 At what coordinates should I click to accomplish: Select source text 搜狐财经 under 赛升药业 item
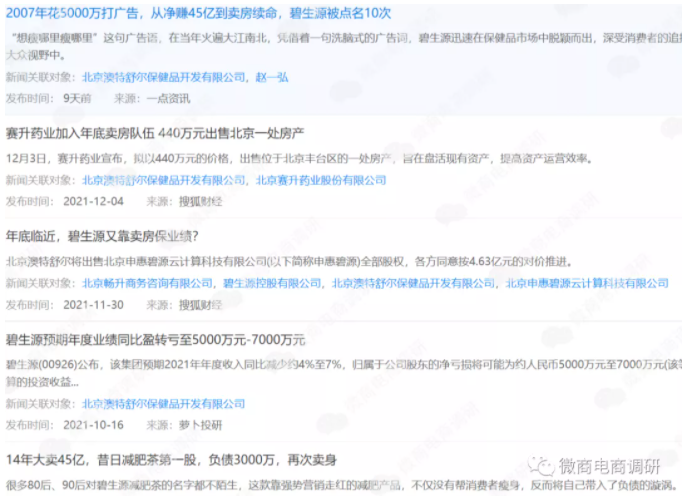click(200, 202)
